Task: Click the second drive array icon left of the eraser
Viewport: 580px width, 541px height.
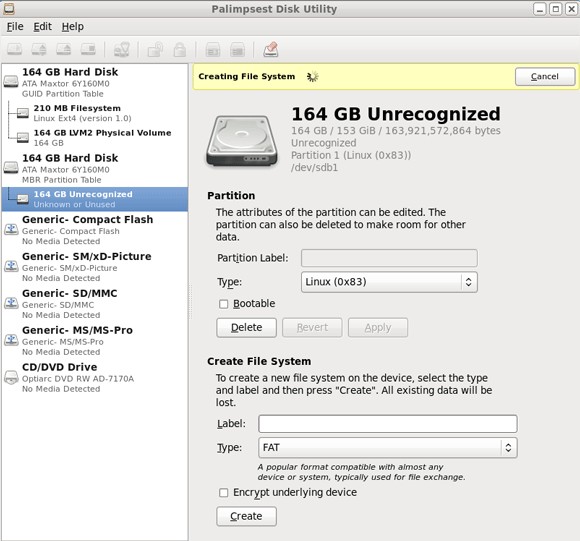Action: coord(237,49)
